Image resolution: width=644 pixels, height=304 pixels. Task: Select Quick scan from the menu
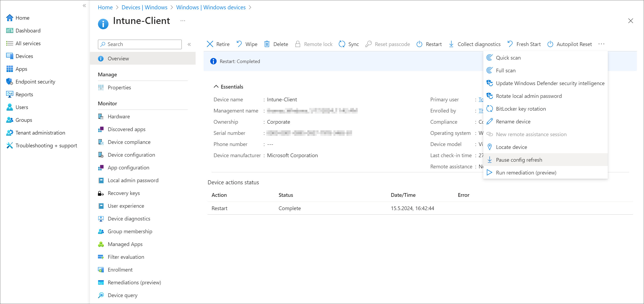pyautogui.click(x=546, y=58)
